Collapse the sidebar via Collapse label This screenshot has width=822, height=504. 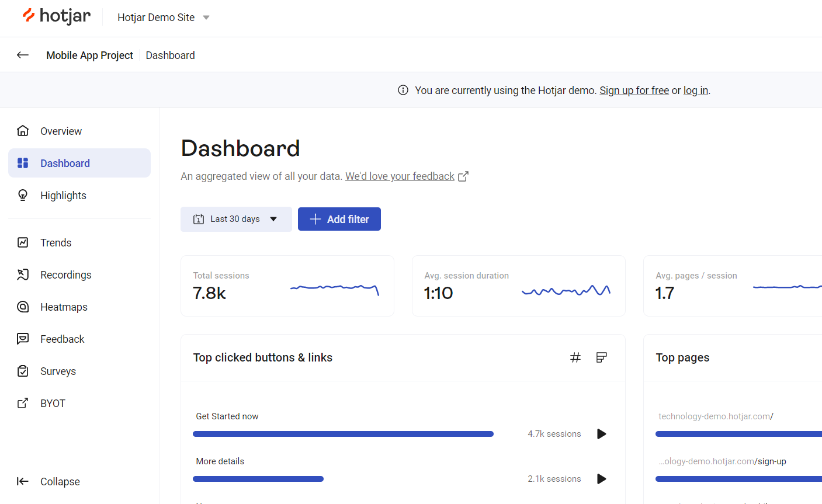[x=60, y=482]
